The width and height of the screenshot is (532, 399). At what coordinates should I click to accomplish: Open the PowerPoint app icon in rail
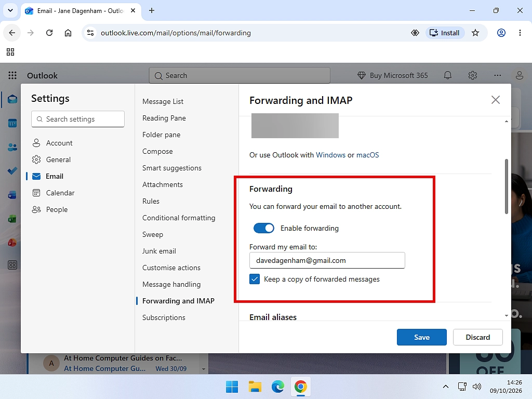click(12, 243)
